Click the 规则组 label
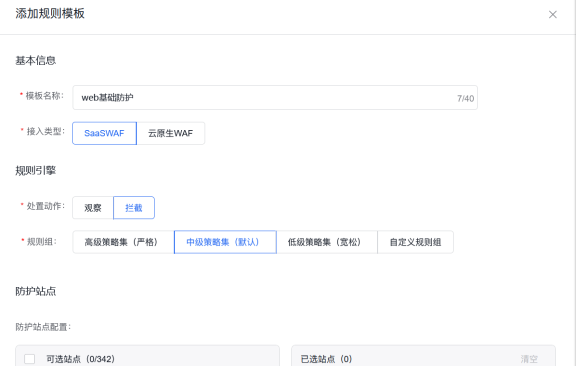Screen dimensions: 576x366 click(x=42, y=242)
